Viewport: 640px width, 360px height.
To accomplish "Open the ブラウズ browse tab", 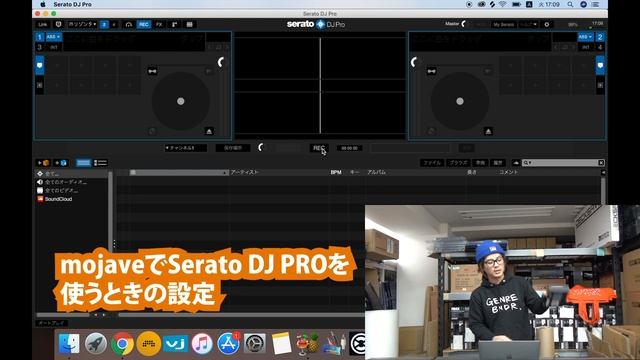I will pos(458,163).
